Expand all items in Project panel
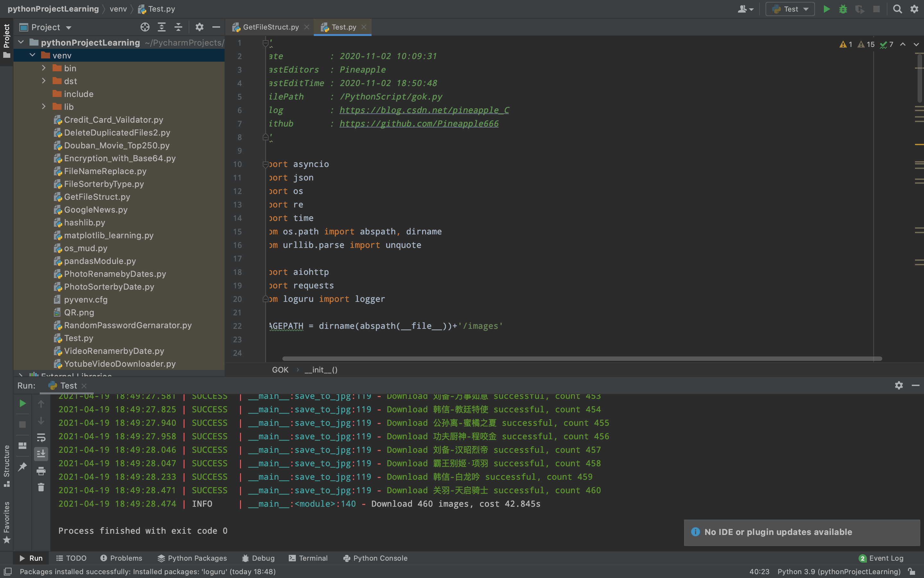The width and height of the screenshot is (924, 578). [161, 27]
